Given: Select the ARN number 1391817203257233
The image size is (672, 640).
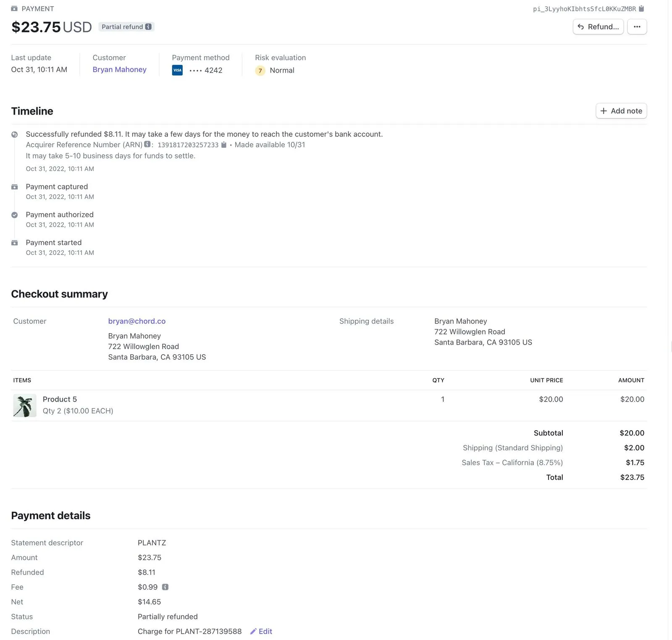Looking at the screenshot, I should coord(188,145).
